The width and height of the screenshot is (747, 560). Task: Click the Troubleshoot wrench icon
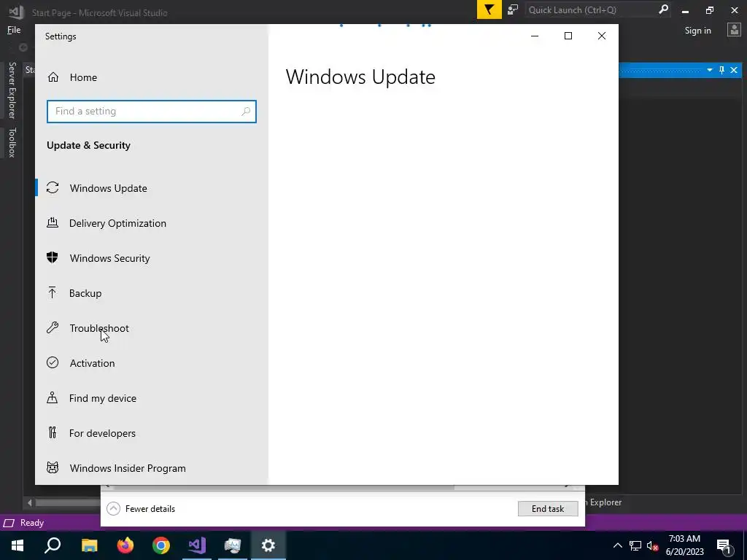coord(53,327)
